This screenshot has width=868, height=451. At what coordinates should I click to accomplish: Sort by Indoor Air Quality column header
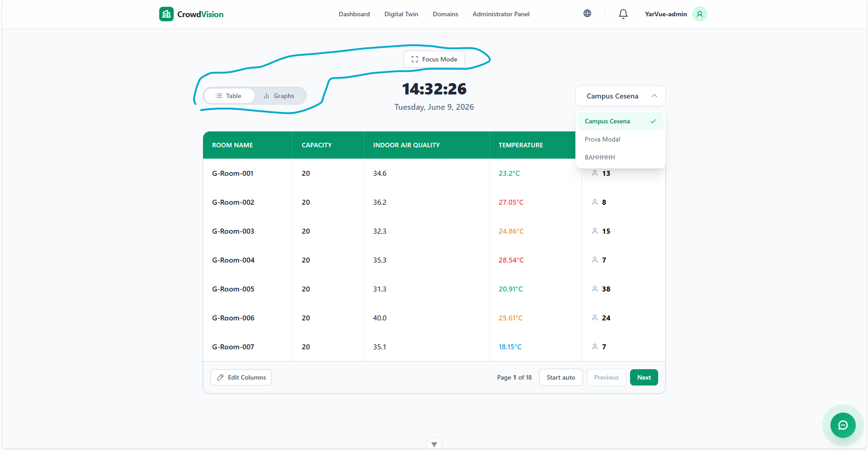[406, 145]
